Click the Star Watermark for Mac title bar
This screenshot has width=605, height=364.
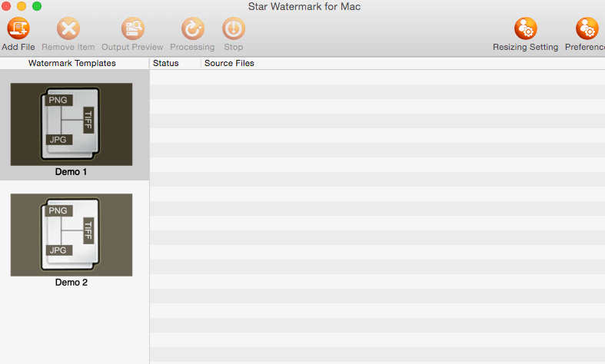point(304,7)
